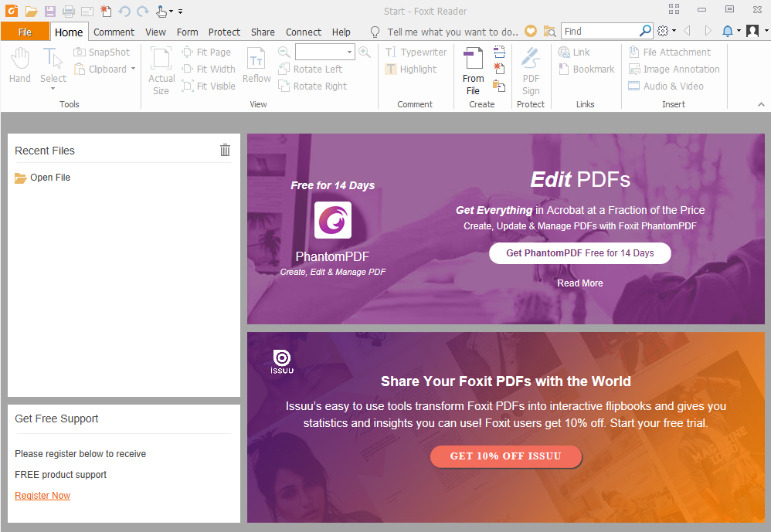Image resolution: width=771 pixels, height=532 pixels.
Task: Rotate the page left
Action: 311,69
